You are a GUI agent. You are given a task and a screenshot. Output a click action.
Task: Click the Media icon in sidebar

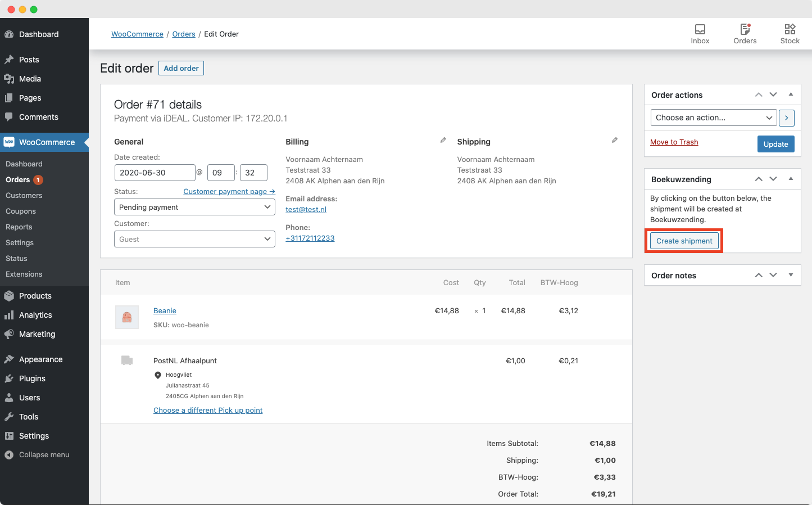click(9, 79)
